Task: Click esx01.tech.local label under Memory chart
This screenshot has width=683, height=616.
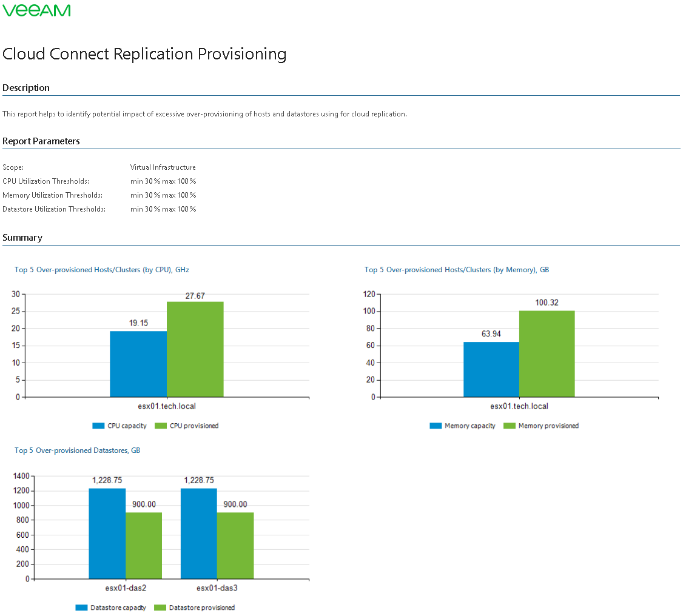Action: click(519, 406)
